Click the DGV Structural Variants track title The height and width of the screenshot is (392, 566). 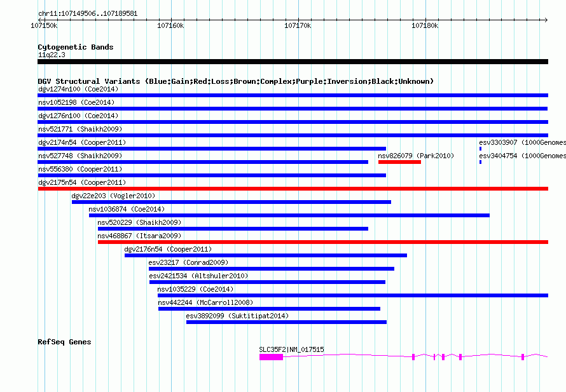(236, 81)
